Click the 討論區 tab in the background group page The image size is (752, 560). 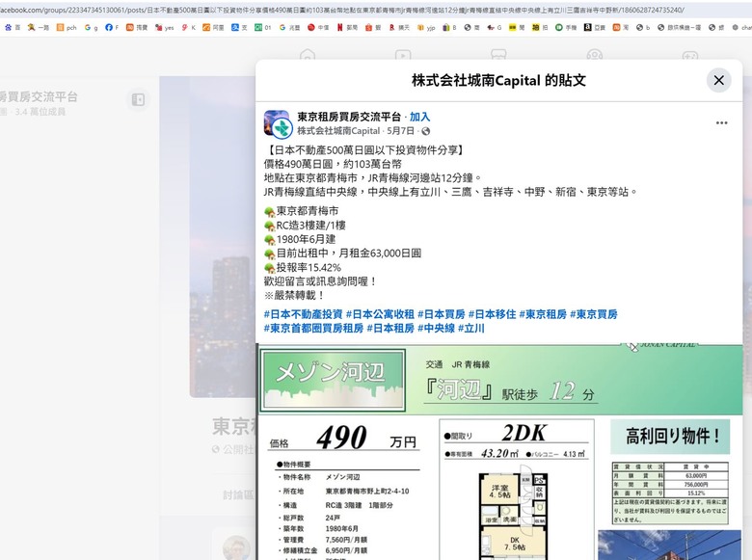tap(239, 494)
